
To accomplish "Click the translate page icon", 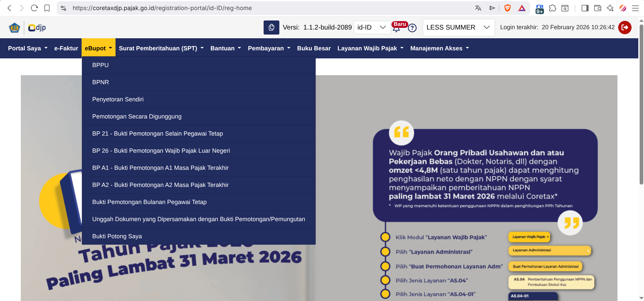I will 478,8.
